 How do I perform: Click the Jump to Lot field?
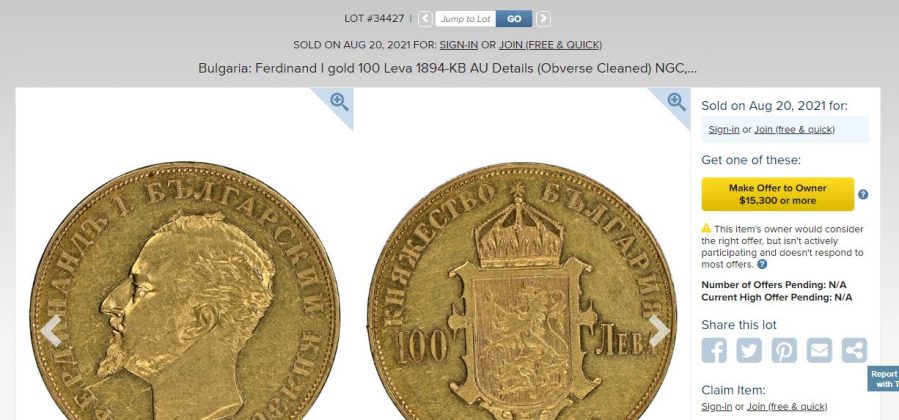466,19
